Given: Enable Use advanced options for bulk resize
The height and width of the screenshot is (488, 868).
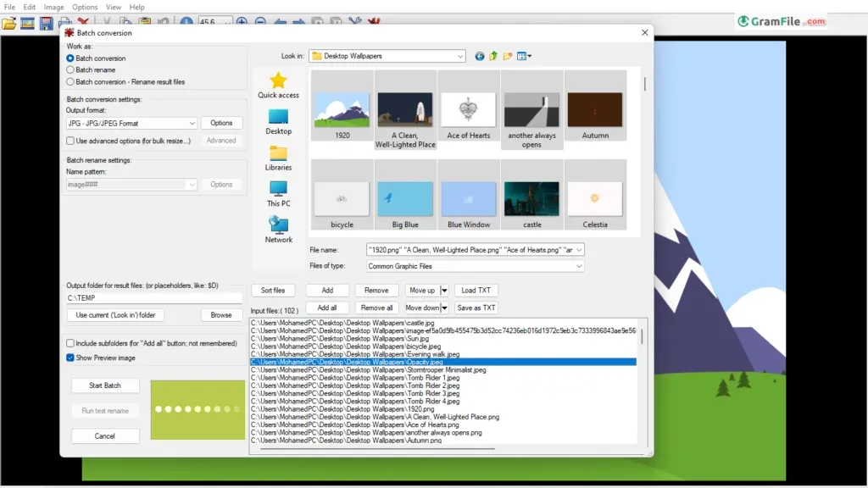Looking at the screenshot, I should tap(70, 141).
